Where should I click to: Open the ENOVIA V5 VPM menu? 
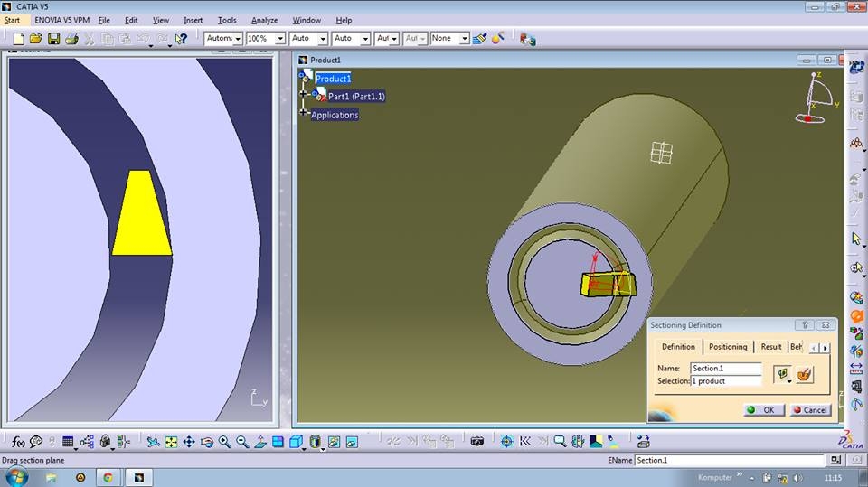tap(62, 21)
